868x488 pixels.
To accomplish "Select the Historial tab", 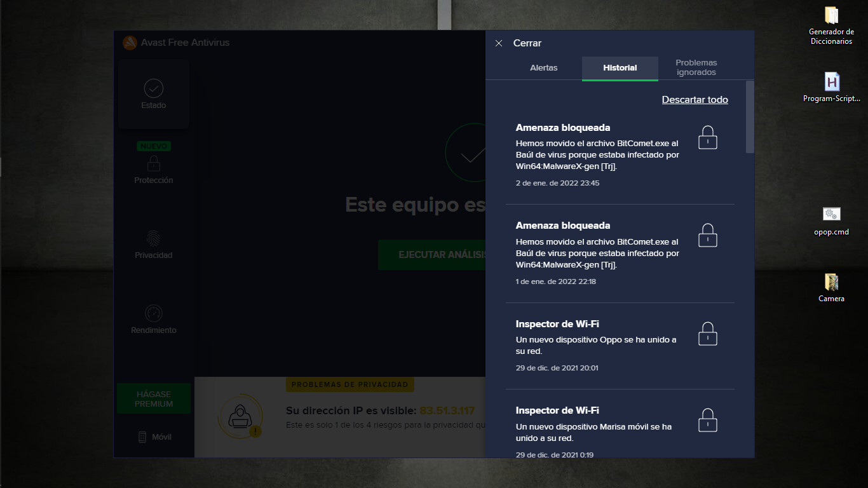I will [x=620, y=67].
